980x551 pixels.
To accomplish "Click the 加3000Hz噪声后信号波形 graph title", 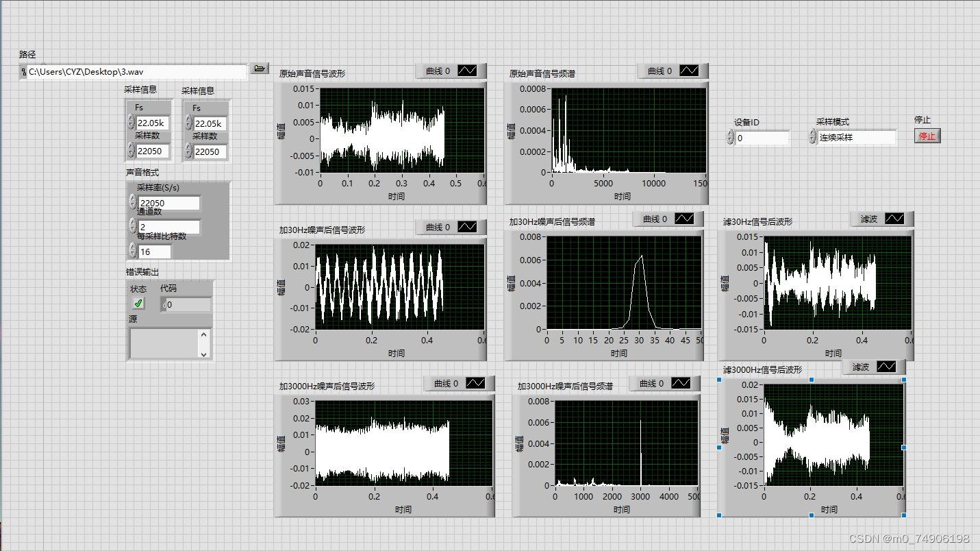I will [x=327, y=386].
